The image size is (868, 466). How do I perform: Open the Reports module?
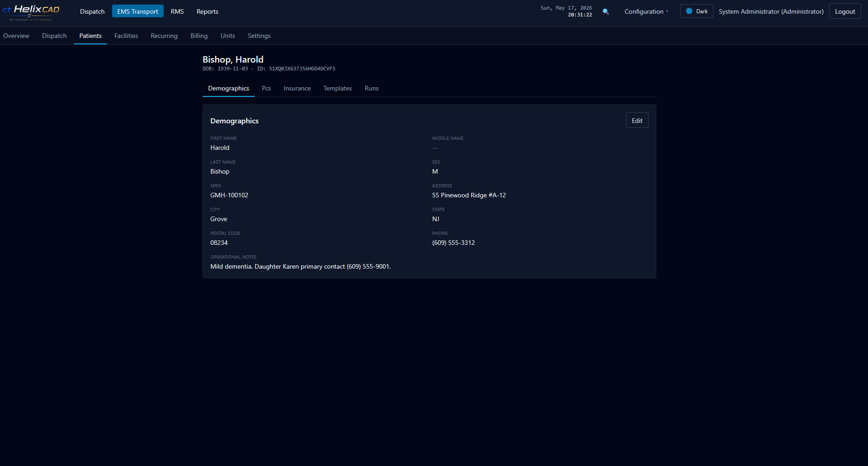[x=207, y=11]
